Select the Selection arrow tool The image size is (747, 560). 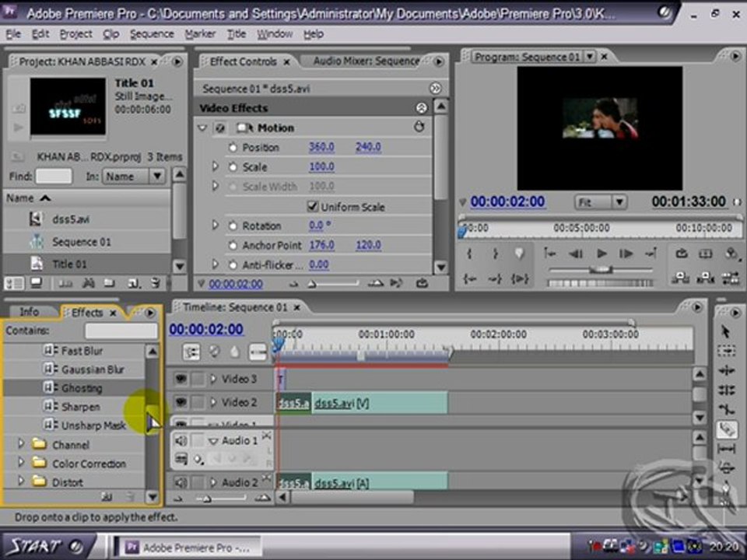click(x=725, y=331)
